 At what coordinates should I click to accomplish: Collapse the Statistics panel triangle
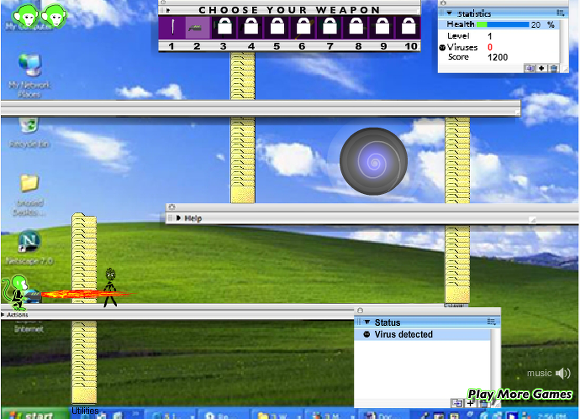(449, 14)
